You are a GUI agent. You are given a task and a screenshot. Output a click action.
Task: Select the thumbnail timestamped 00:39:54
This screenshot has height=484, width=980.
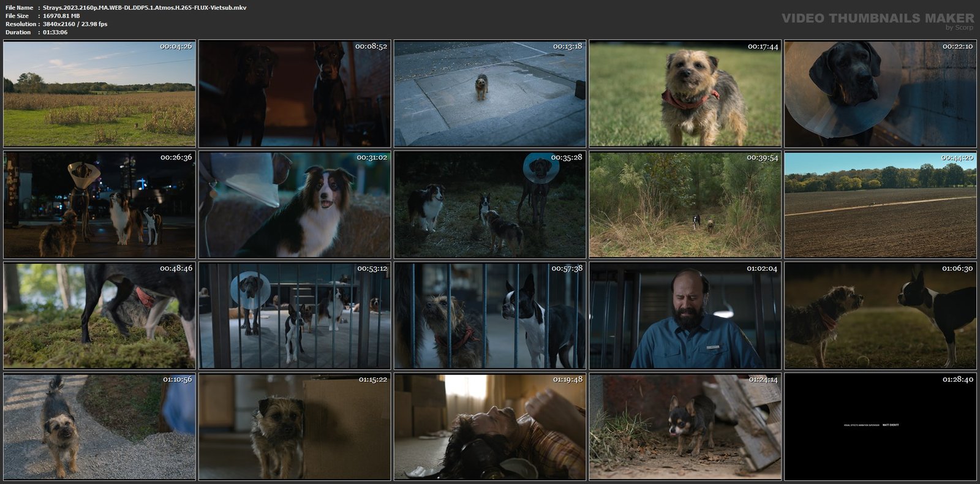pos(685,205)
